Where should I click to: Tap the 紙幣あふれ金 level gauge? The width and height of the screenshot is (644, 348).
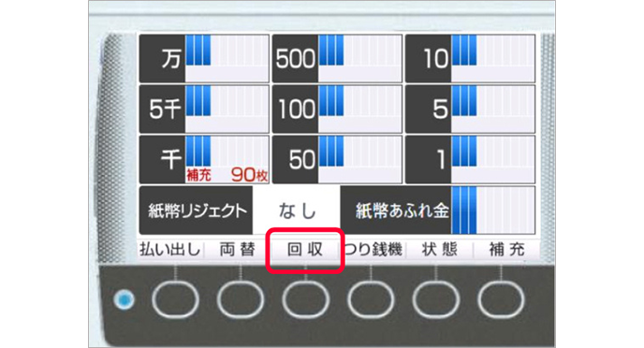tap(493, 210)
